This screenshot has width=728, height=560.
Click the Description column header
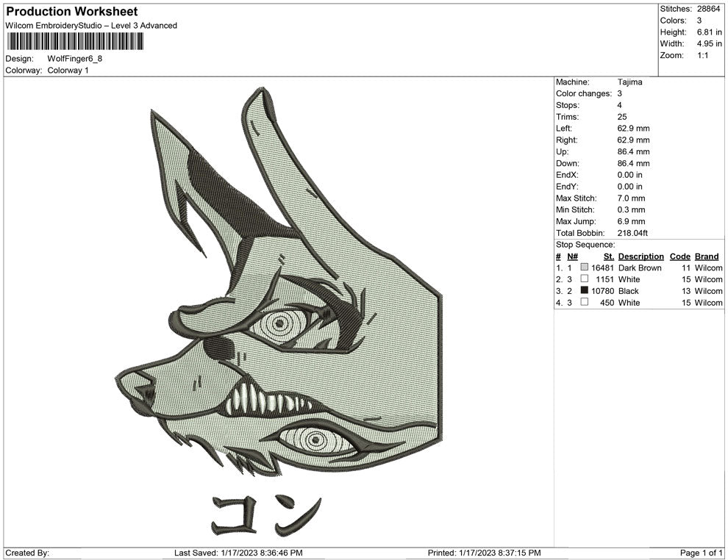tap(640, 256)
